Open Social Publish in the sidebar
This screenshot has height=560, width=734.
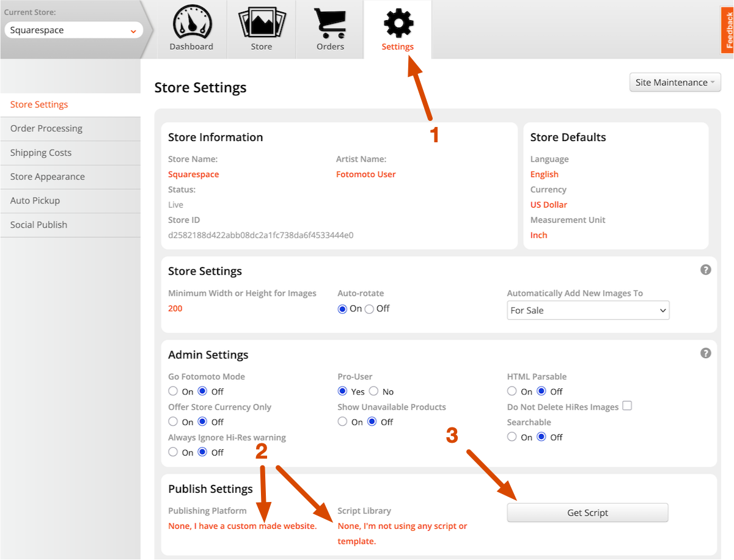click(70, 225)
